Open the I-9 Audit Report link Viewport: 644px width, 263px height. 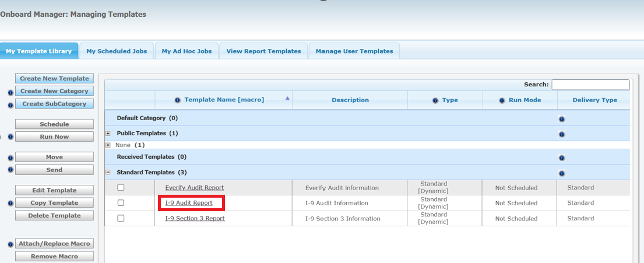point(189,203)
